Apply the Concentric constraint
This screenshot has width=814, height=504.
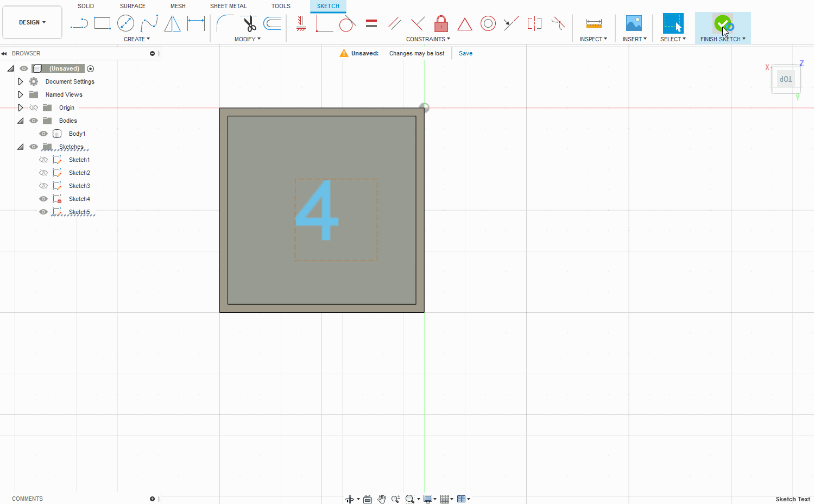pyautogui.click(x=488, y=23)
